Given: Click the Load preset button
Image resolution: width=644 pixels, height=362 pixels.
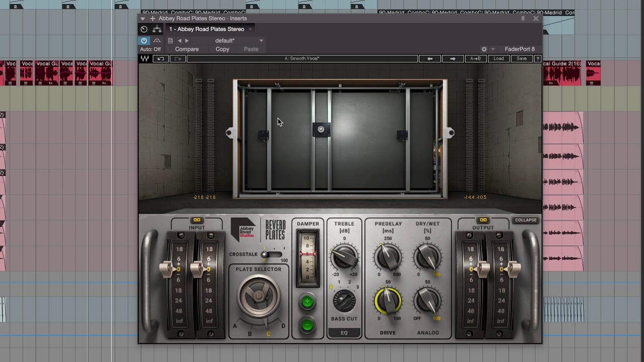Looking at the screenshot, I should 499,59.
